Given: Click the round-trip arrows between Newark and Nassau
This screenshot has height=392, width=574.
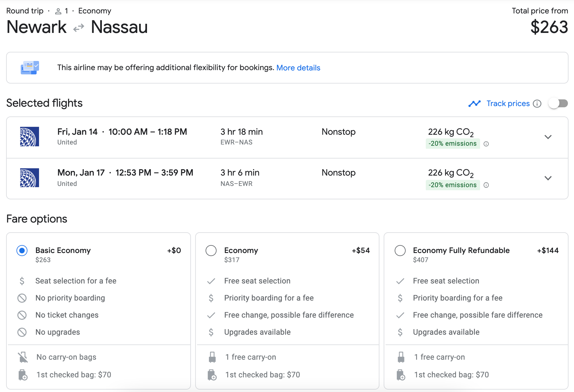Looking at the screenshot, I should pyautogui.click(x=79, y=28).
